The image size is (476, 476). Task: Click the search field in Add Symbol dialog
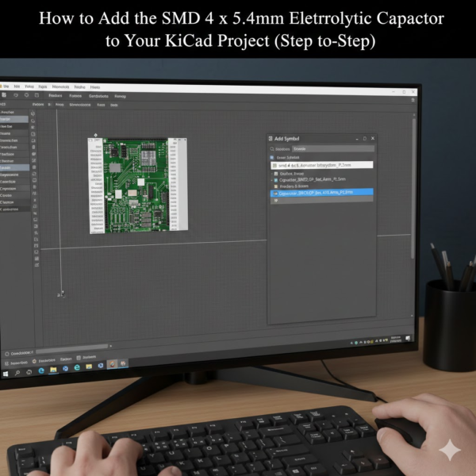(333, 149)
